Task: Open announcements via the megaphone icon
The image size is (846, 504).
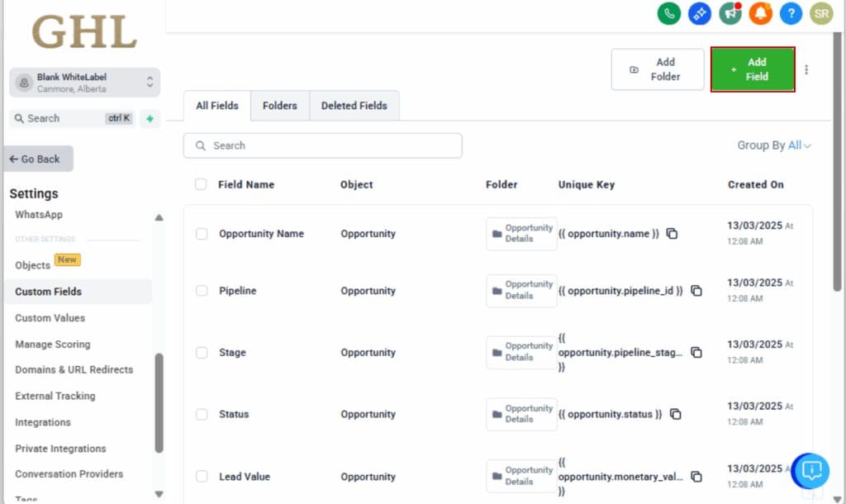Action: (730, 13)
